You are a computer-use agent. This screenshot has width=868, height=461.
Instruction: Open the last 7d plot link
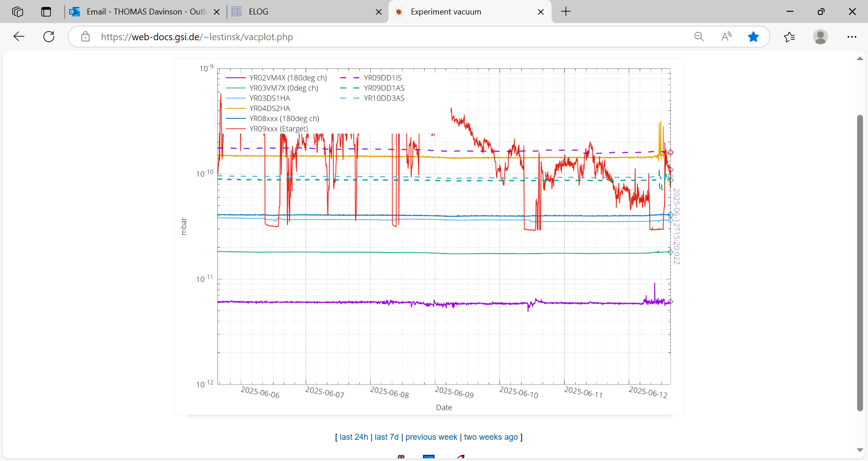[387, 437]
